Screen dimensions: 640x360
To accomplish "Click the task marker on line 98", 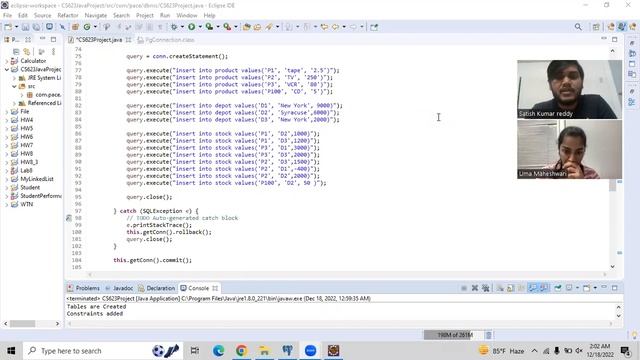I will pos(69,218).
